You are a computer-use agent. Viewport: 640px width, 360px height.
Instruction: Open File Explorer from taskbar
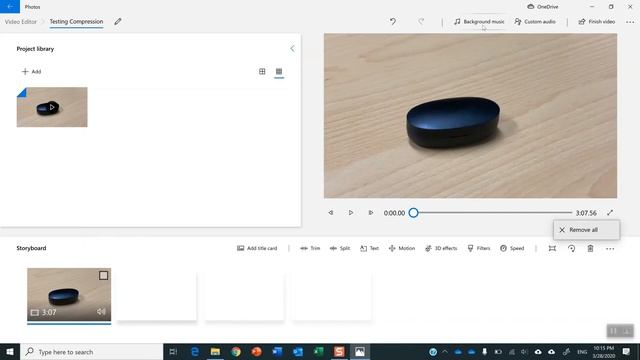click(215, 352)
